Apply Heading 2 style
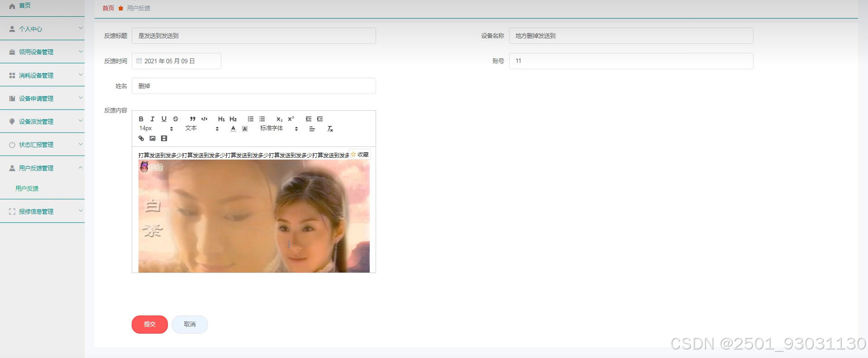Screen dimensions: 868x358 pos(233,119)
